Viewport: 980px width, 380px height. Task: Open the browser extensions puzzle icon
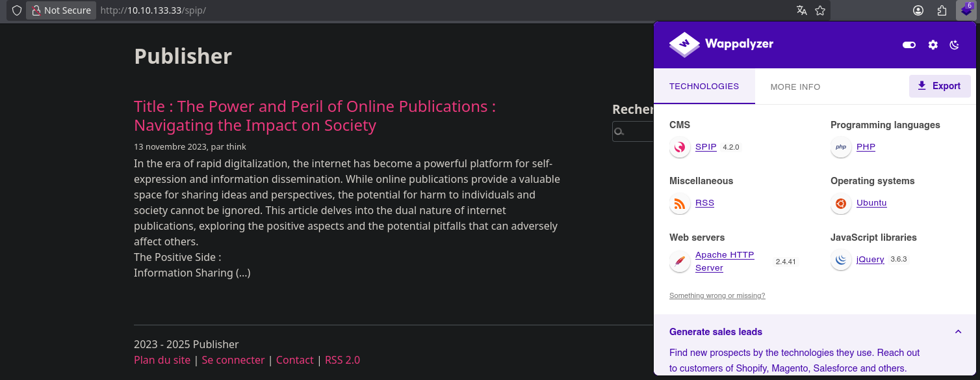pyautogui.click(x=942, y=10)
